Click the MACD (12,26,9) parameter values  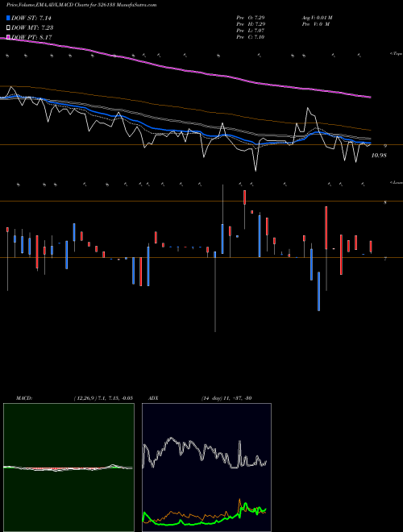click(102, 398)
